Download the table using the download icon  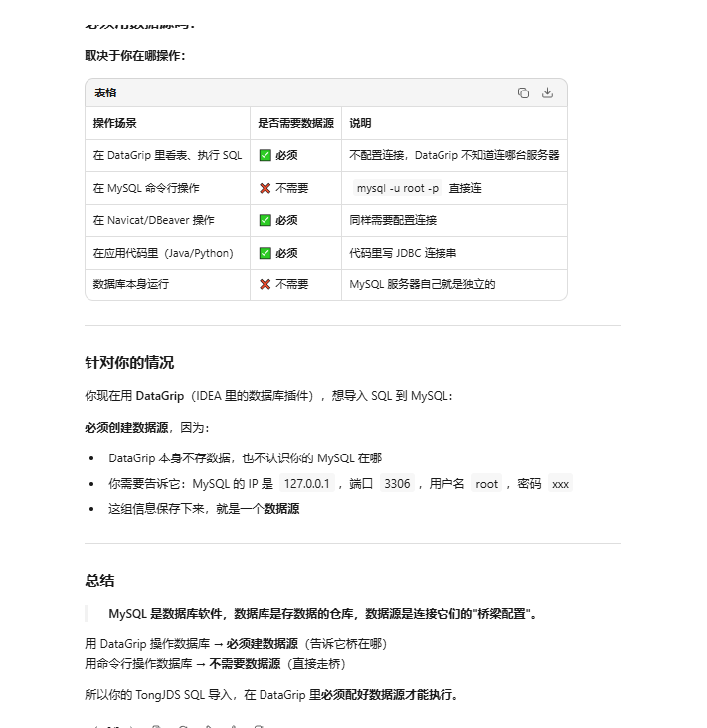click(x=547, y=92)
